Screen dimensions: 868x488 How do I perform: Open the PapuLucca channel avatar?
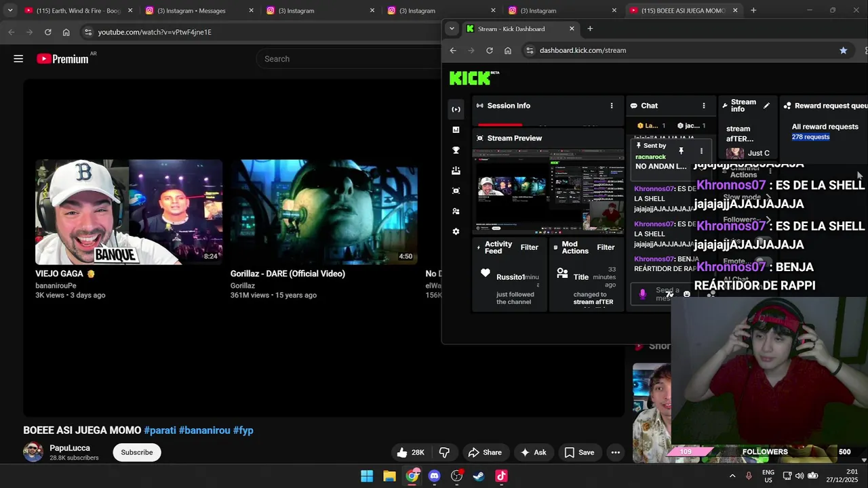tap(33, 452)
